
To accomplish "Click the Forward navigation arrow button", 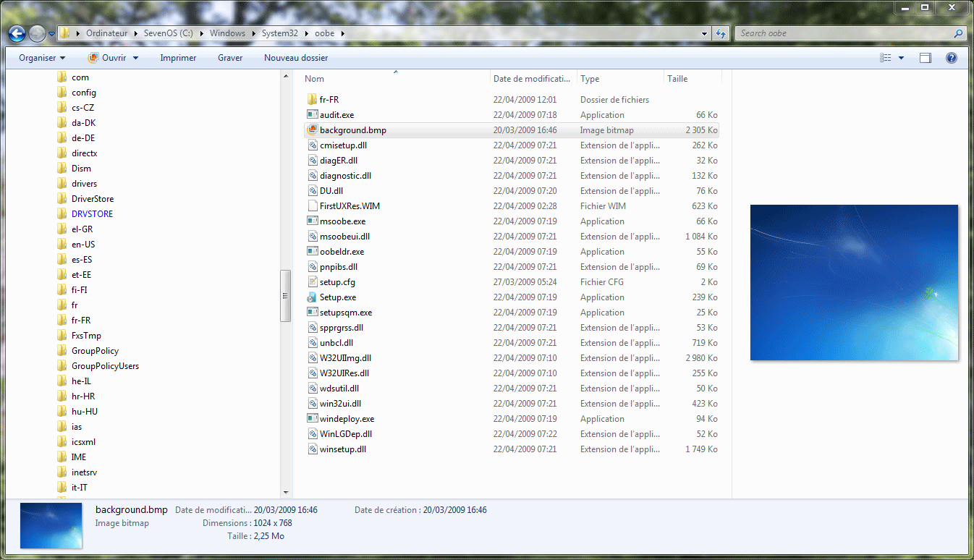I will (36, 33).
